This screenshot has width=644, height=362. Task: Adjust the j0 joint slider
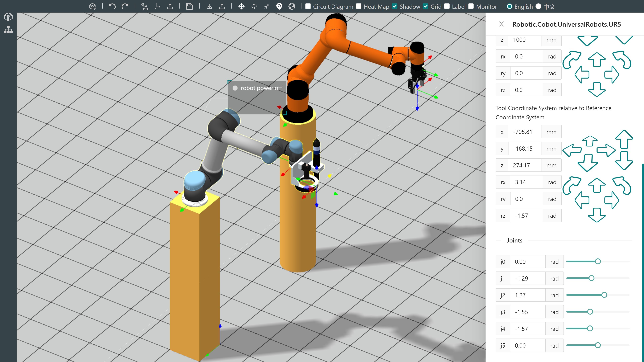click(598, 262)
